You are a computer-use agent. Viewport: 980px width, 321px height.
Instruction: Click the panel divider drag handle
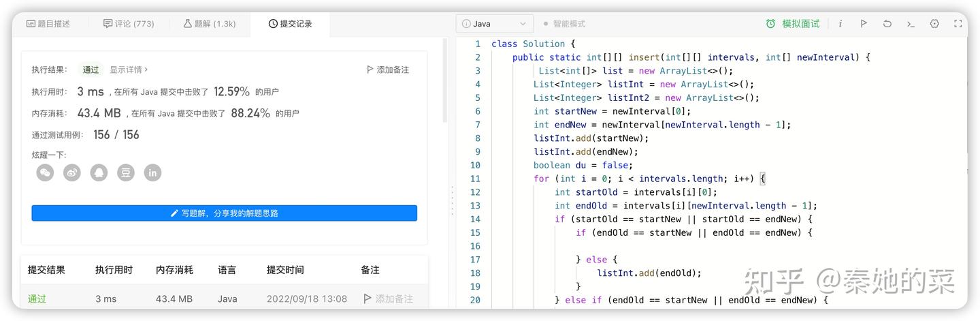point(452,202)
